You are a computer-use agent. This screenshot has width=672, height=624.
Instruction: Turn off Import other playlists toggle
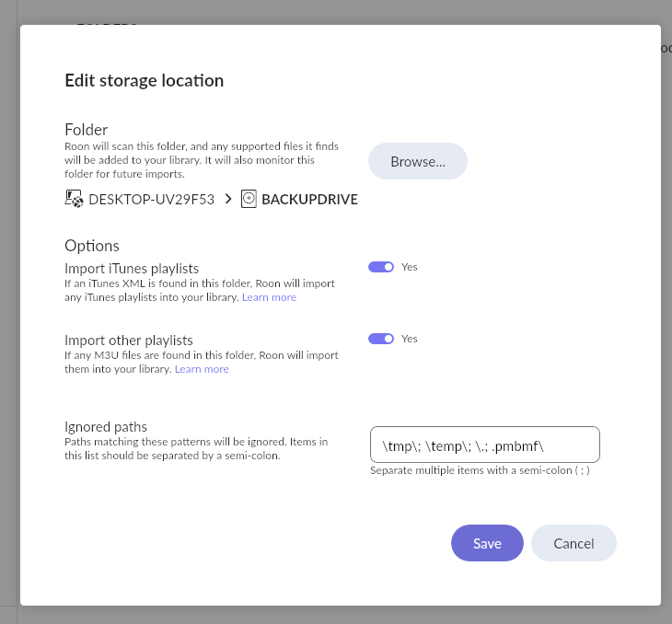(x=381, y=339)
